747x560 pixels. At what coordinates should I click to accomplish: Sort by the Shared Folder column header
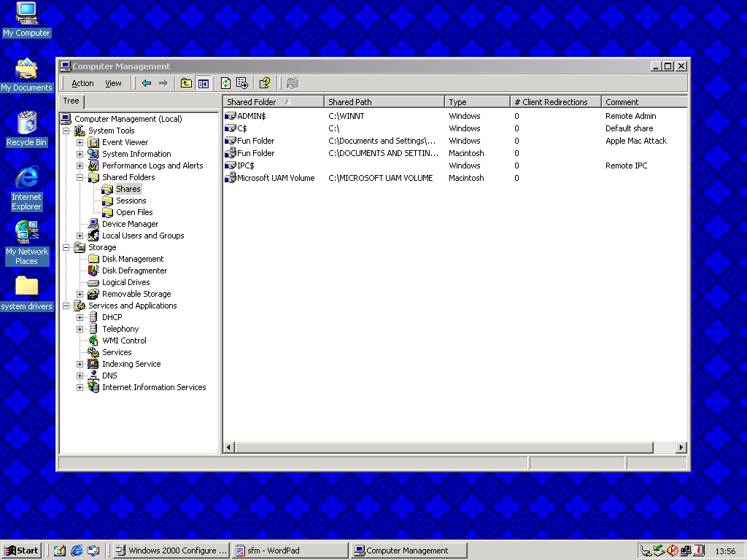pos(274,102)
